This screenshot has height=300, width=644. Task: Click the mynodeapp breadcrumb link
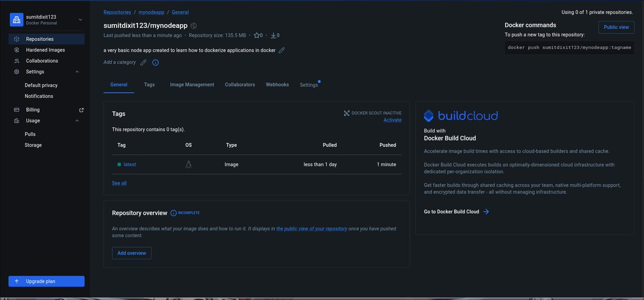[151, 12]
